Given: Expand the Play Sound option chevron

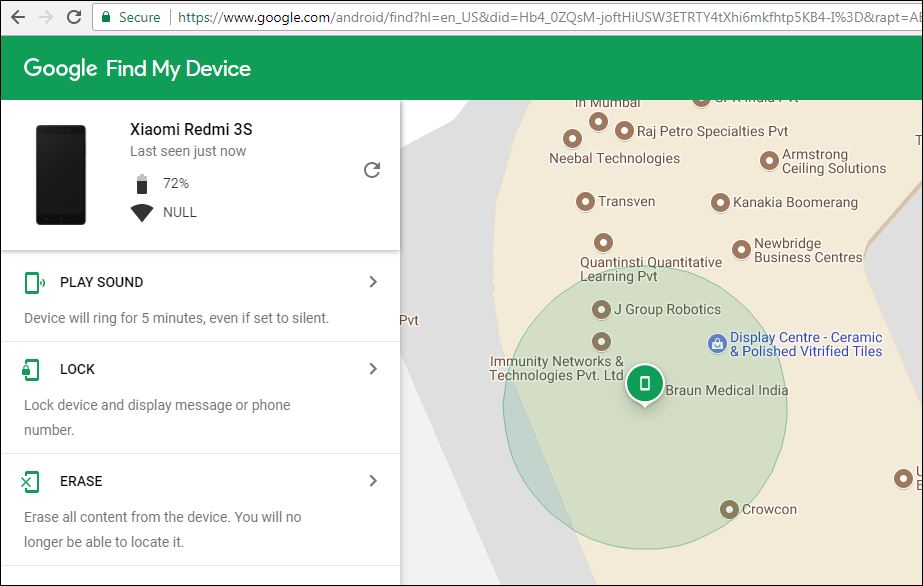Looking at the screenshot, I should [x=373, y=282].
